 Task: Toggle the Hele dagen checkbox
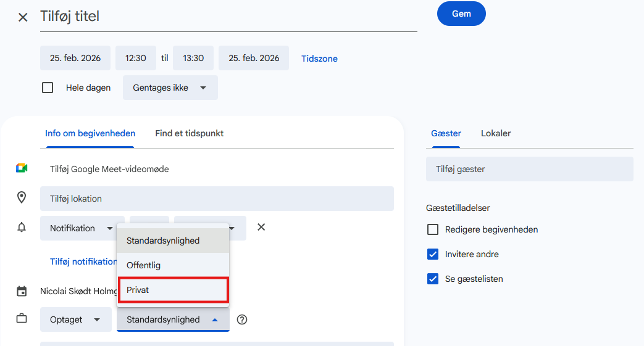48,88
